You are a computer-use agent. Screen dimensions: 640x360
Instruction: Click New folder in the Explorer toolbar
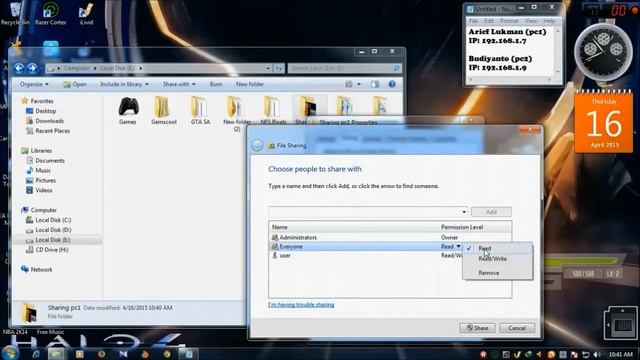click(249, 84)
